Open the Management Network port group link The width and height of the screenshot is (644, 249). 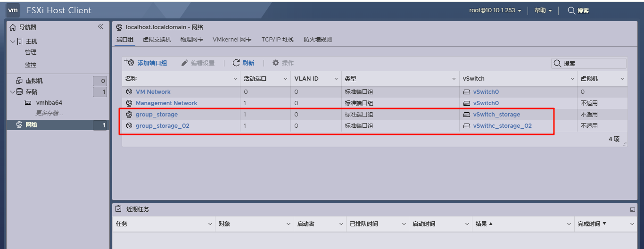click(166, 103)
